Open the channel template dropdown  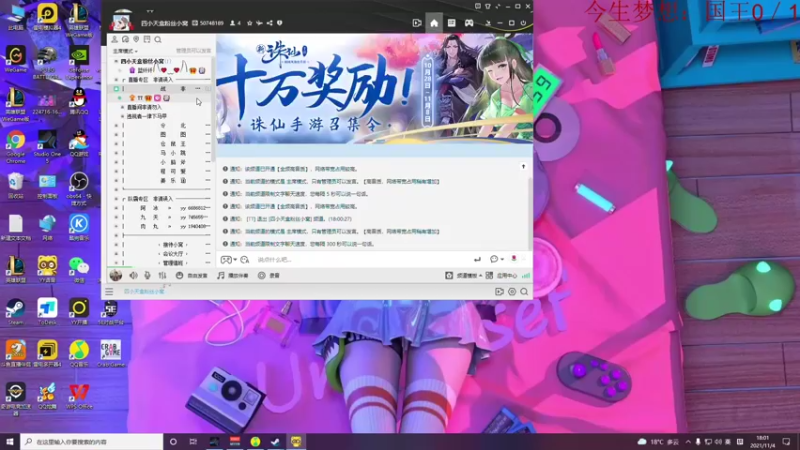tap(463, 276)
